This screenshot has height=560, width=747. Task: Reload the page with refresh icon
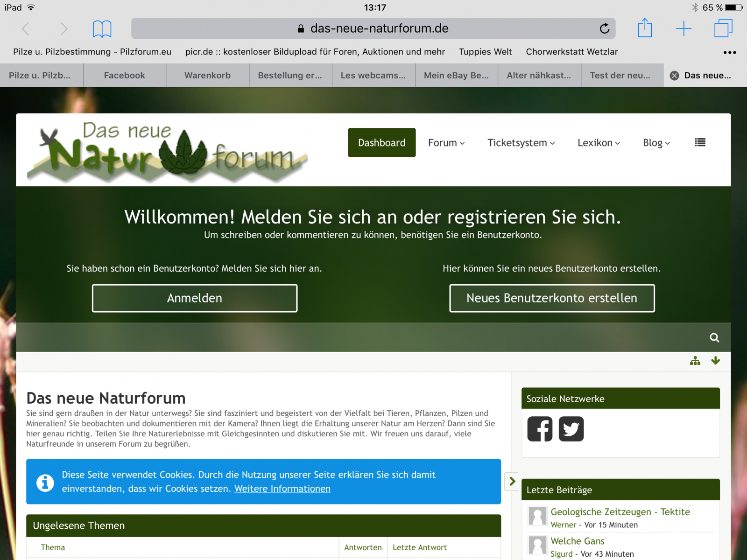pyautogui.click(x=604, y=29)
